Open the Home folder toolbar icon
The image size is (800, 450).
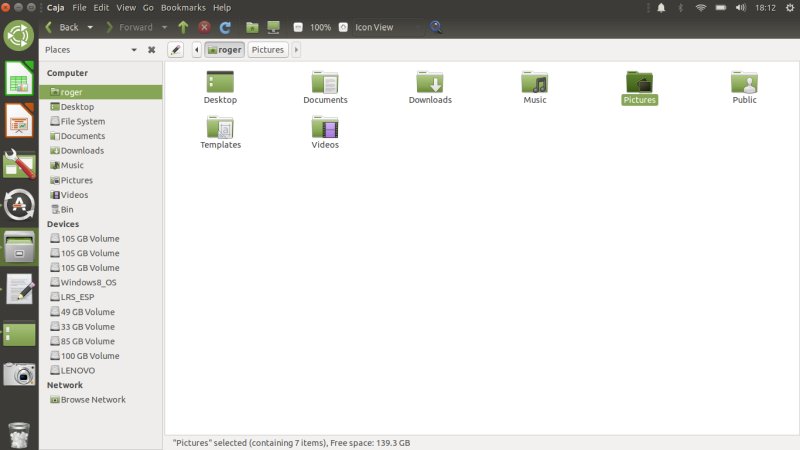click(x=252, y=27)
